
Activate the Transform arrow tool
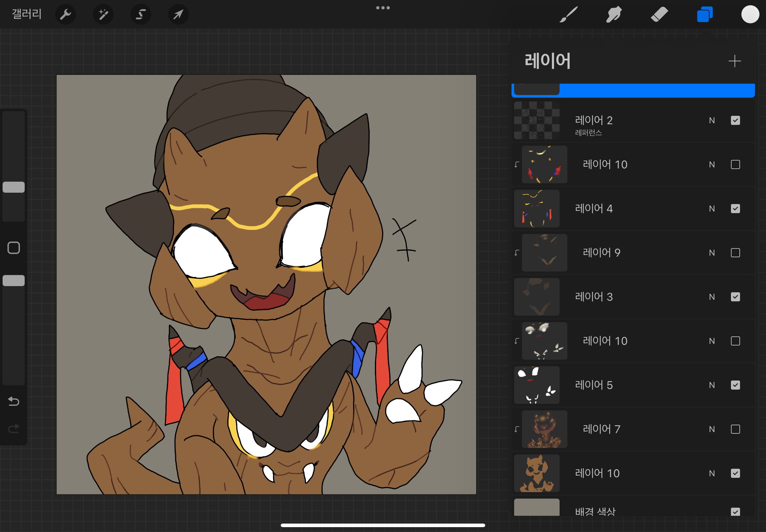(179, 14)
